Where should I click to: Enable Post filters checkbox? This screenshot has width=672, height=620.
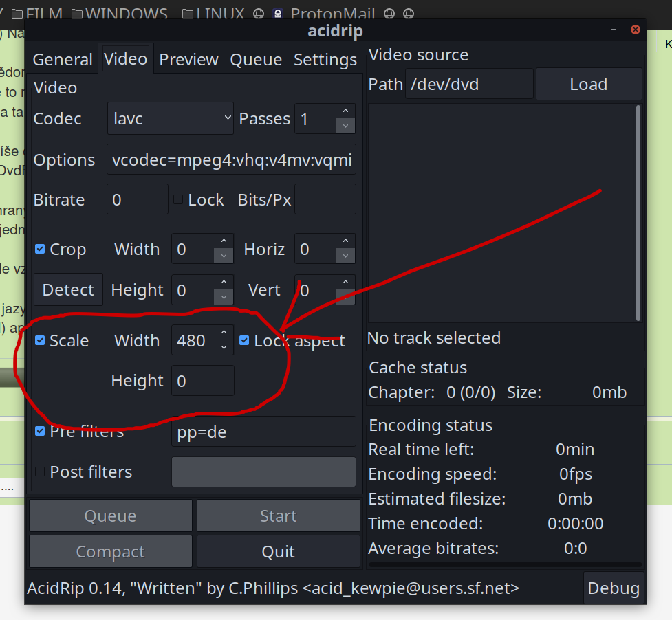point(40,472)
